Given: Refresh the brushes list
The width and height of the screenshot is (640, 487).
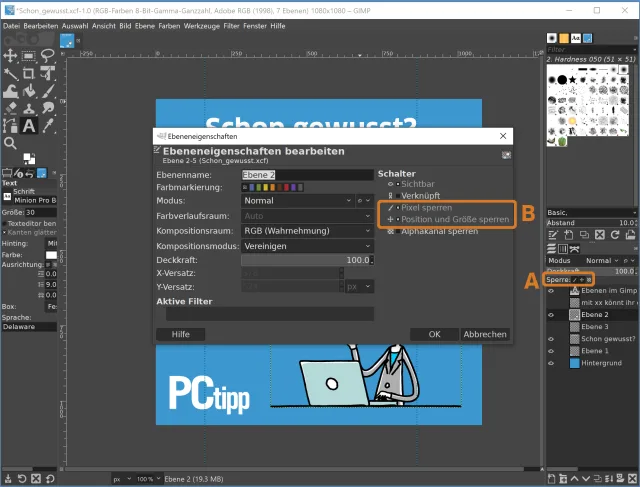Looking at the screenshot, I should [x=615, y=235].
